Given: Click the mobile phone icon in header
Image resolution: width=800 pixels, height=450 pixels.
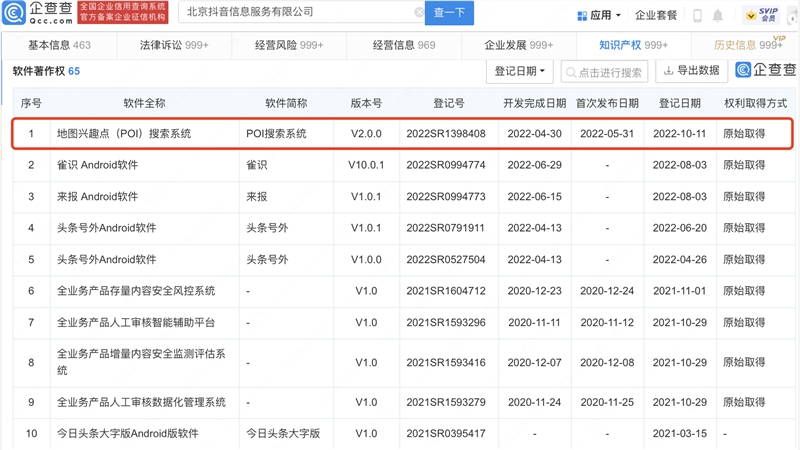Looking at the screenshot, I should (697, 16).
